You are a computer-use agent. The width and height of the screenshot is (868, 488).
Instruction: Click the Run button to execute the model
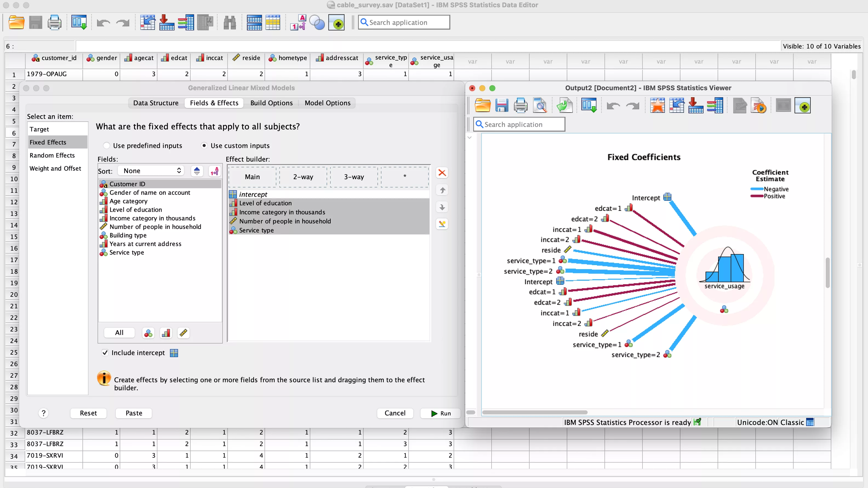440,413
